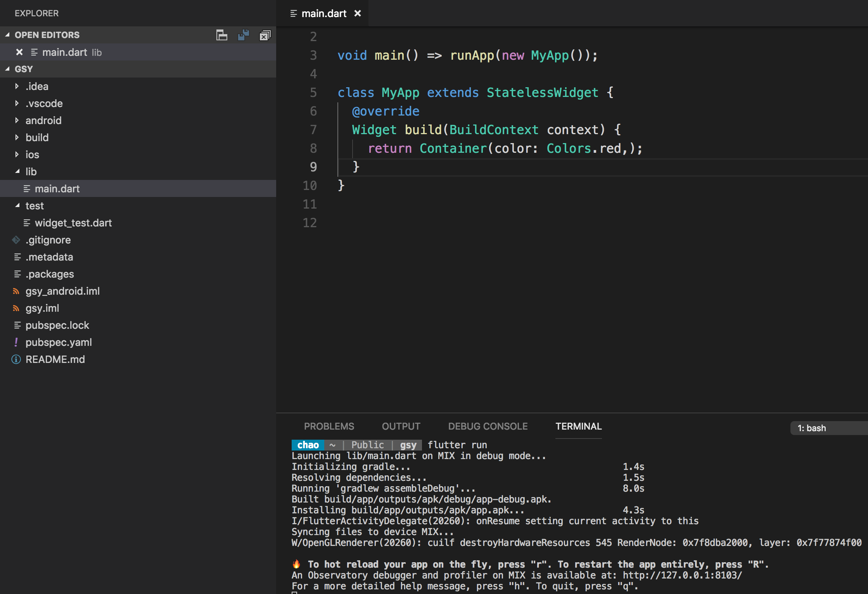Click the Save All icon in Open Editors
Screen dimensions: 868x594
[244, 35]
